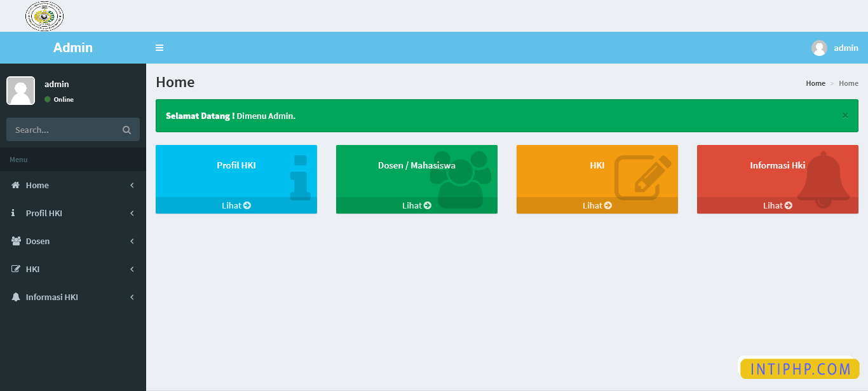The height and width of the screenshot is (391, 868).
Task: Click the hamburger menu icon in the navbar
Action: (x=159, y=47)
